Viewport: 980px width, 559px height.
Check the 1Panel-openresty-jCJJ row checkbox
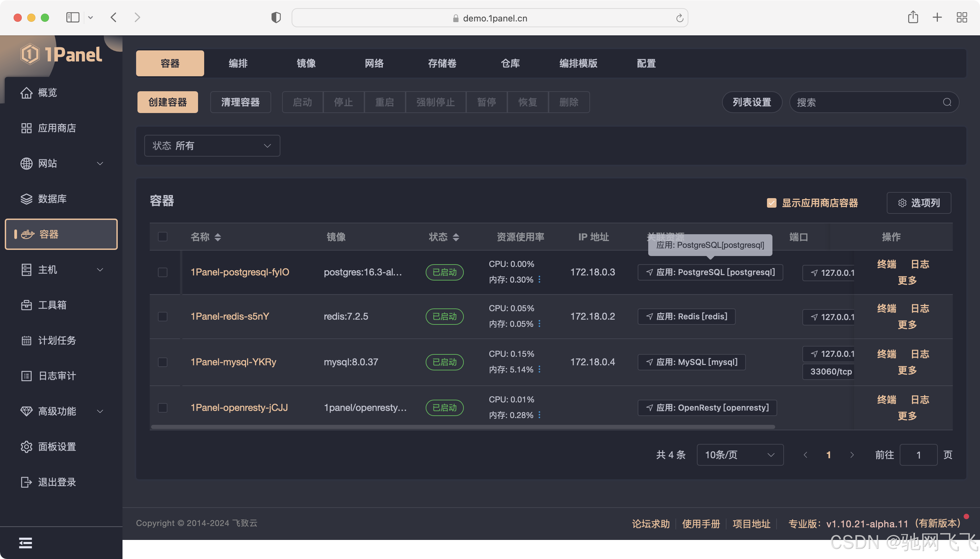click(x=163, y=408)
